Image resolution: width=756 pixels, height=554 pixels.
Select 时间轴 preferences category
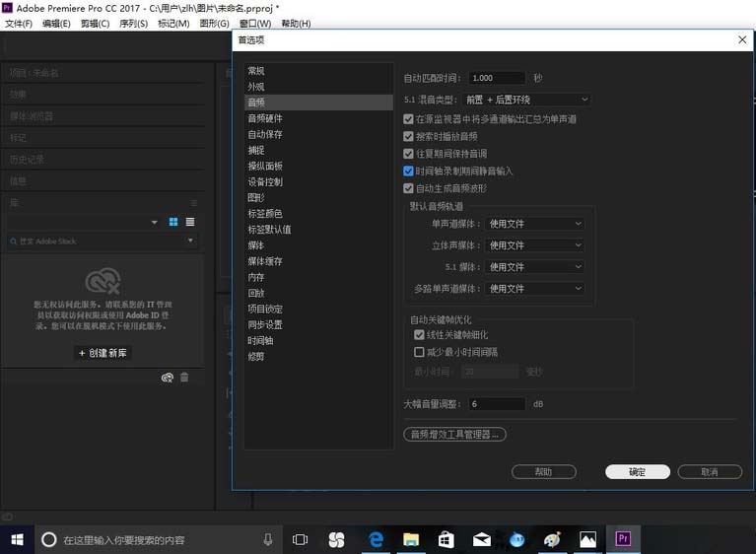[x=318, y=341]
